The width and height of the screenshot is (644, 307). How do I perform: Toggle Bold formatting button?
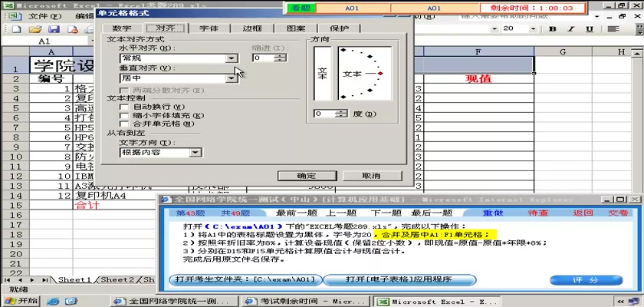[553, 28]
